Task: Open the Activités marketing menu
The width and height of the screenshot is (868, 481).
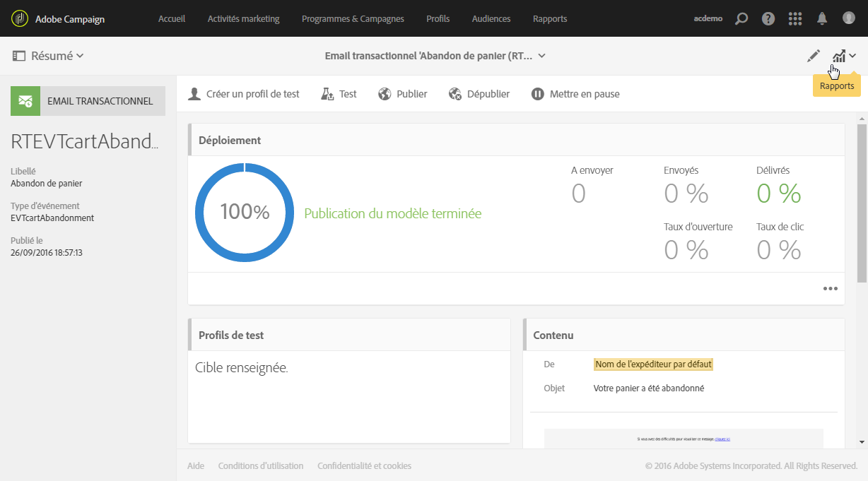Action: tap(243, 18)
